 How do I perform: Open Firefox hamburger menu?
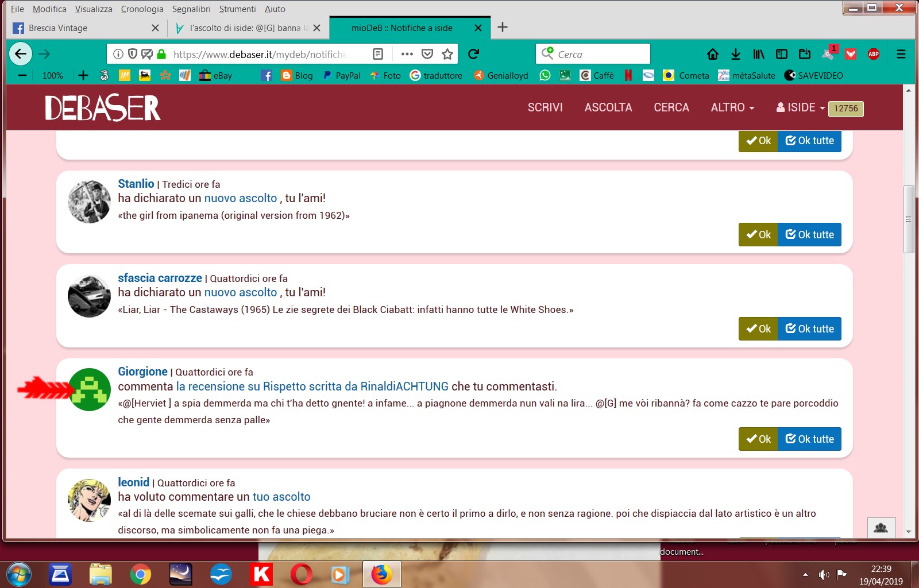tap(901, 54)
